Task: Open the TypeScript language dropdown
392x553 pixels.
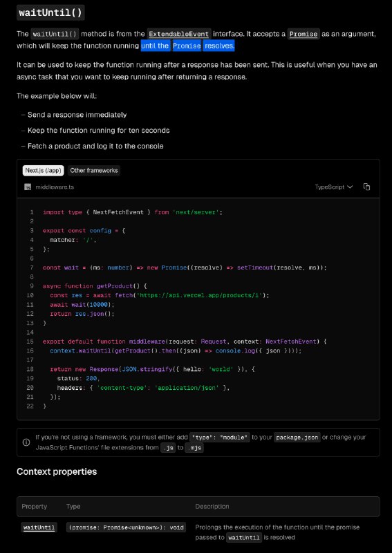Action: [334, 187]
